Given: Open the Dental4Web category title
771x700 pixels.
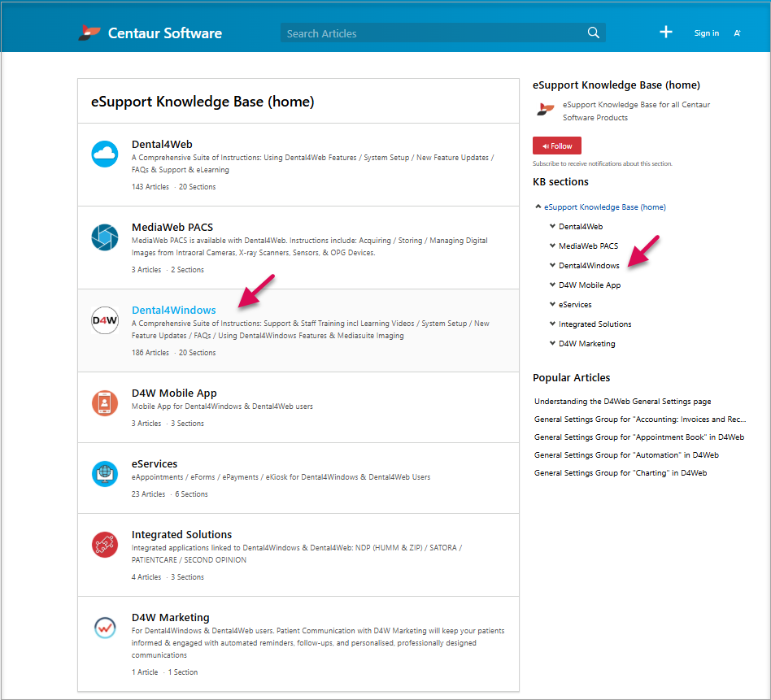Looking at the screenshot, I should (162, 145).
